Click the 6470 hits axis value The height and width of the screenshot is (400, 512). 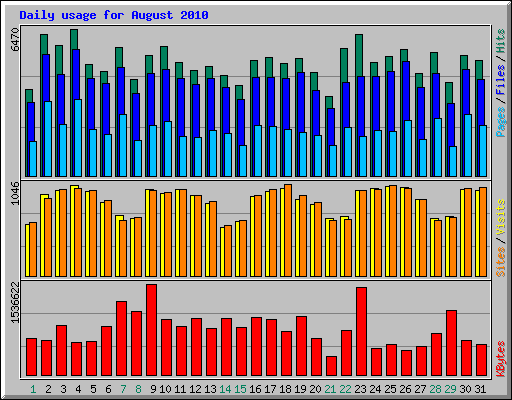(15, 39)
